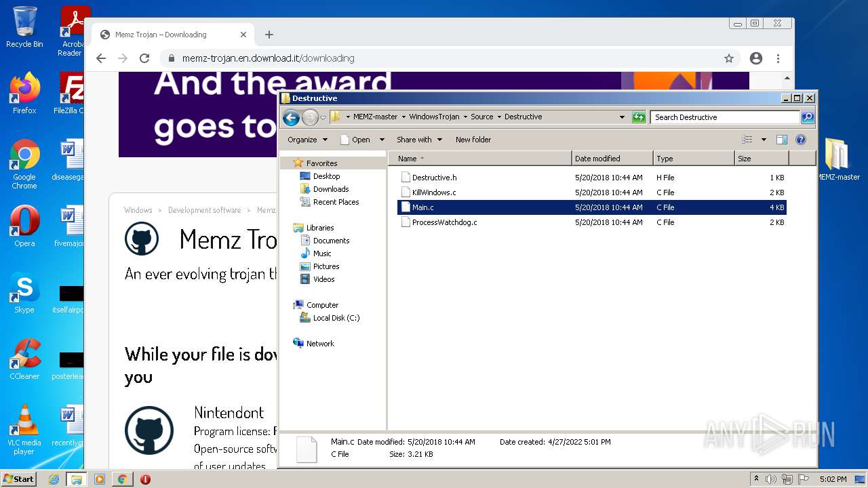The height and width of the screenshot is (488, 868).
Task: Click the refresh icon beside address bar
Action: pyautogui.click(x=639, y=117)
